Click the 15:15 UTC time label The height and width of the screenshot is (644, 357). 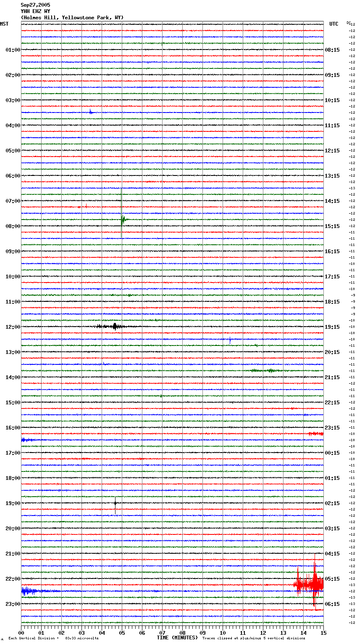(x=332, y=226)
